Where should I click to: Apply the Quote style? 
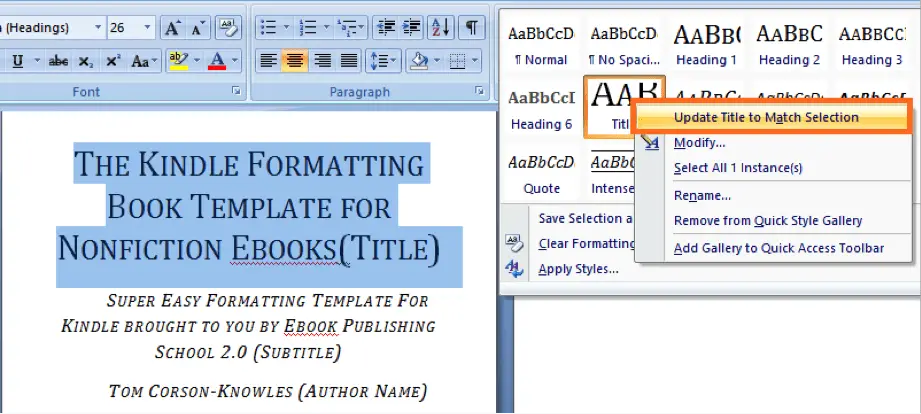(x=541, y=174)
